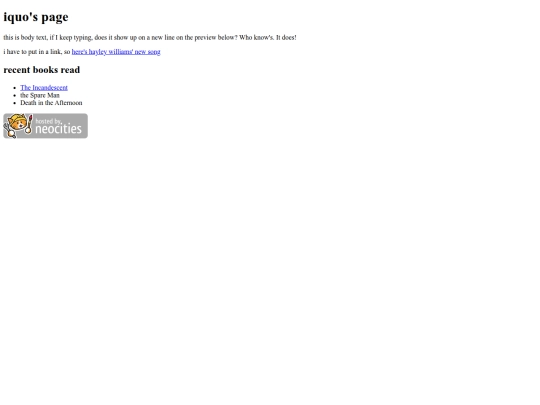
Task: Click the "Death in the Afternoon" list item
Action: coord(51,103)
